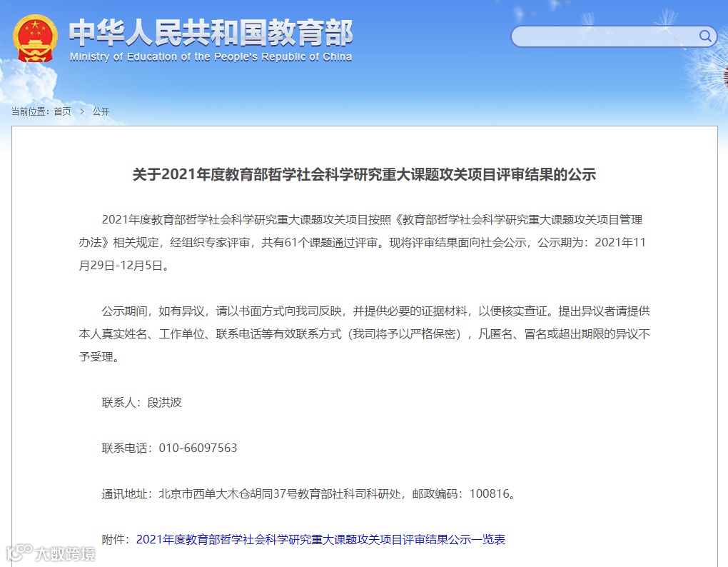
Task: Click the national emblem logo
Action: point(35,38)
